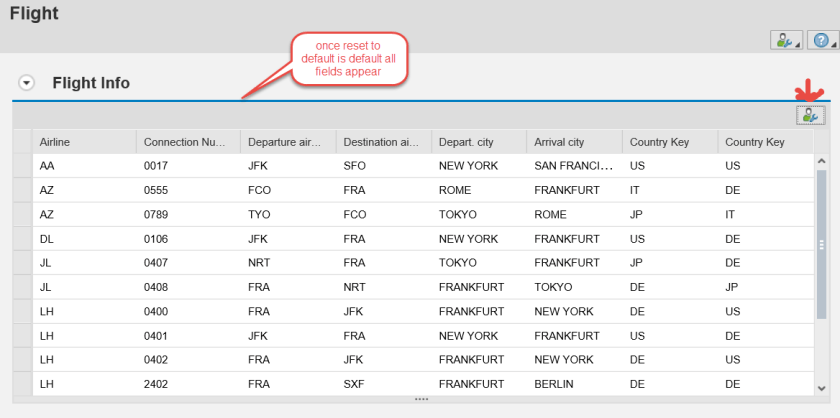Select the row for LH flight 2402
This screenshot has height=418, width=840.
tap(22, 383)
